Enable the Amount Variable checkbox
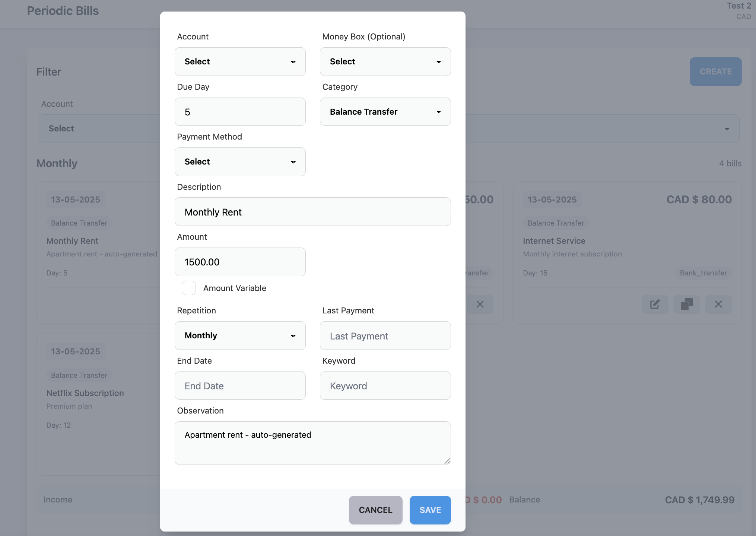Viewport: 756px width, 536px height. 189,288
